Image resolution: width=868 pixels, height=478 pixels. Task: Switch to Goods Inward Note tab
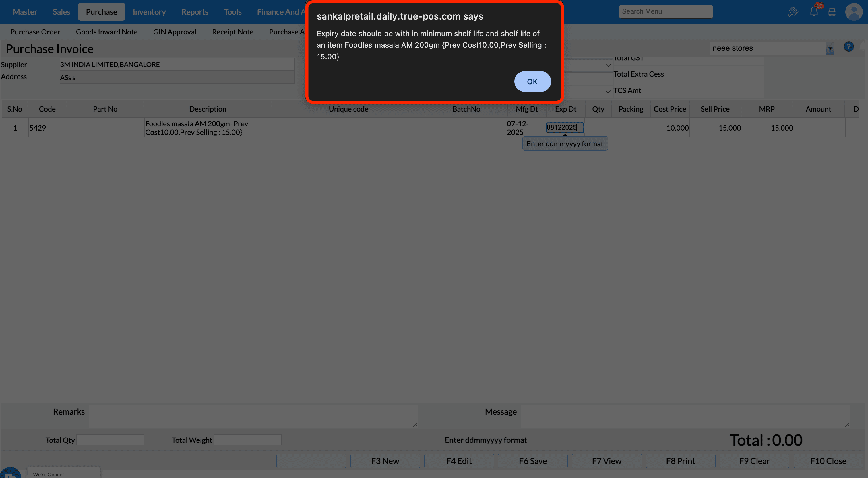[106, 32]
